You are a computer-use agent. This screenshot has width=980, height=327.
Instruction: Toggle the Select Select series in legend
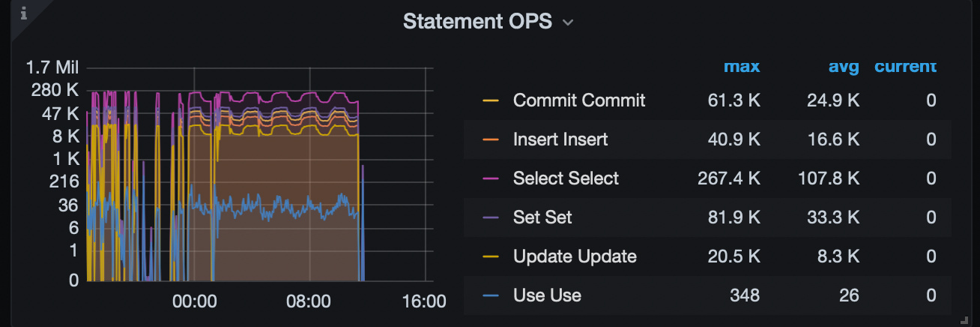[566, 178]
